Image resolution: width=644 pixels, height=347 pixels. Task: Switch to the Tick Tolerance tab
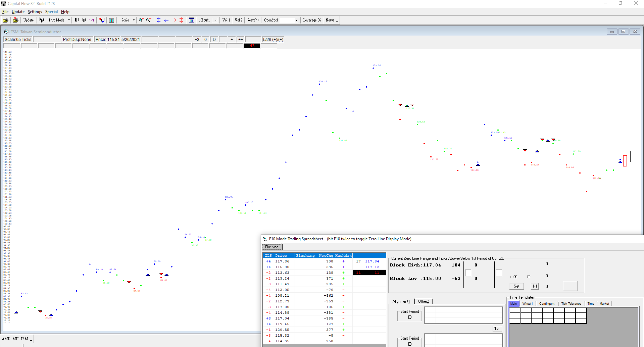pos(571,304)
